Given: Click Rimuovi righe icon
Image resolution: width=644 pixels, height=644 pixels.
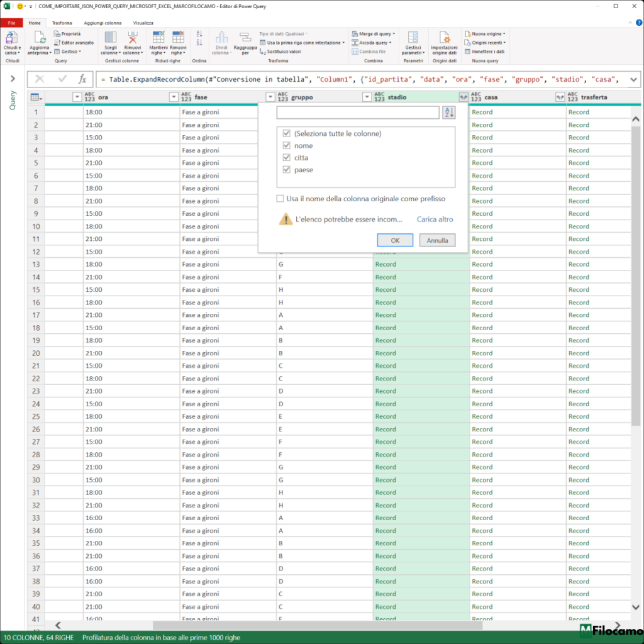Looking at the screenshot, I should coord(178,37).
